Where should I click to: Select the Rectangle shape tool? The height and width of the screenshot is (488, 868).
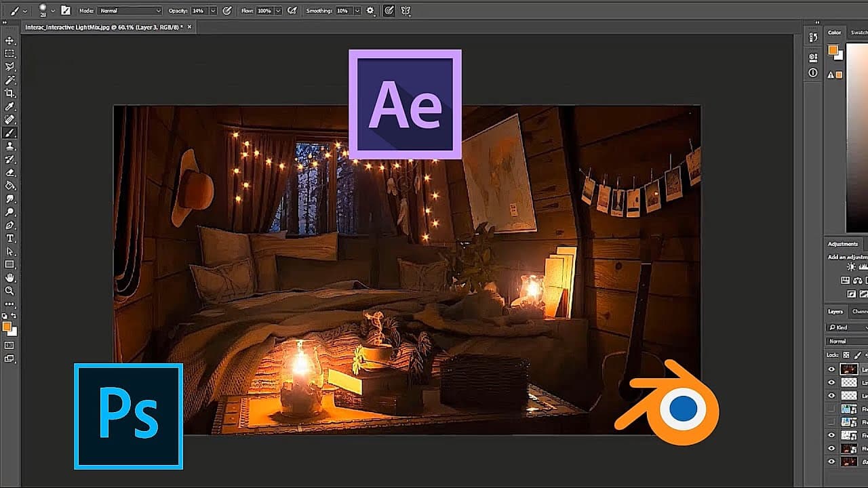click(10, 264)
